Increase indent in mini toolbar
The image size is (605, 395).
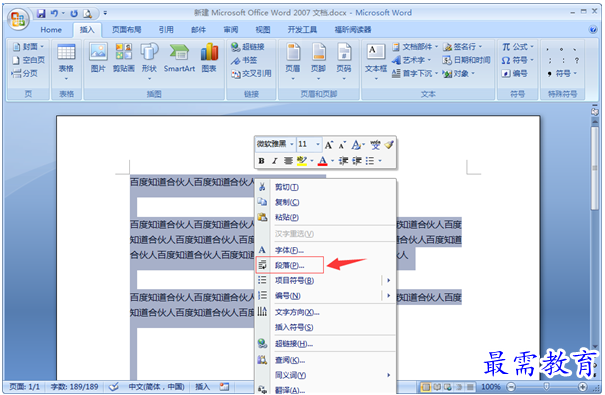coord(357,161)
